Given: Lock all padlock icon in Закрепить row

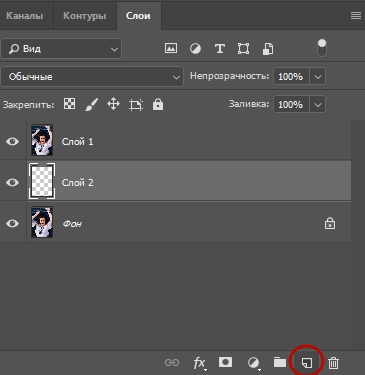Looking at the screenshot, I should (158, 104).
